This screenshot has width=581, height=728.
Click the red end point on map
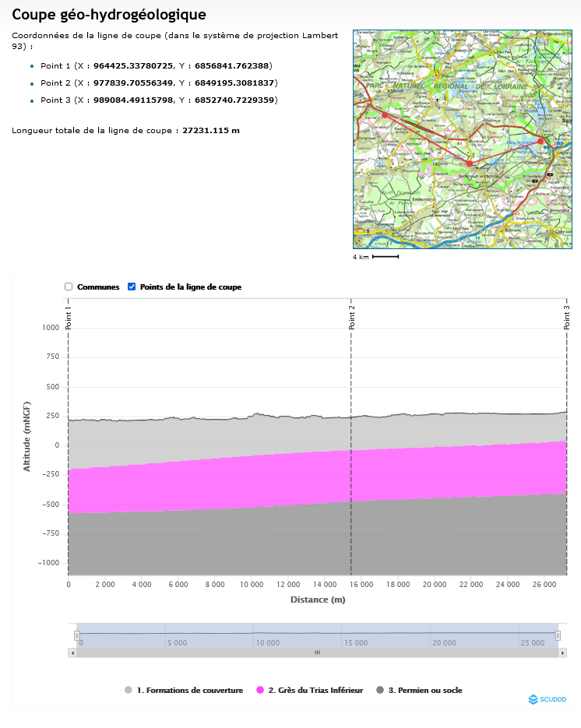pos(540,141)
